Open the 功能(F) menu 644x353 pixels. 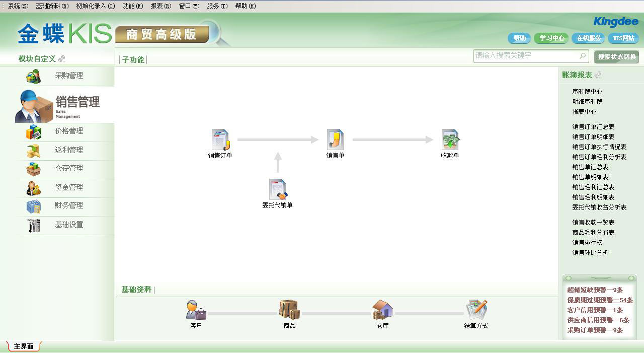pos(132,6)
